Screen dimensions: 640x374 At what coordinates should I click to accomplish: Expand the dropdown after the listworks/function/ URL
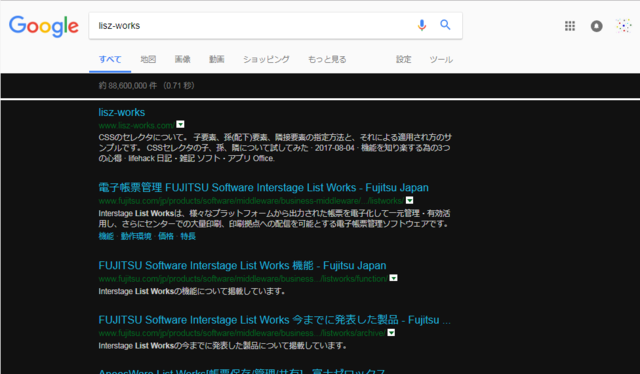393,278
